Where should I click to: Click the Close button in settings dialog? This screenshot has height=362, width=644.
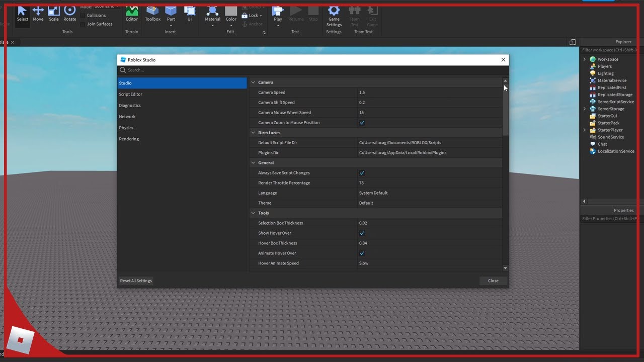(x=493, y=281)
